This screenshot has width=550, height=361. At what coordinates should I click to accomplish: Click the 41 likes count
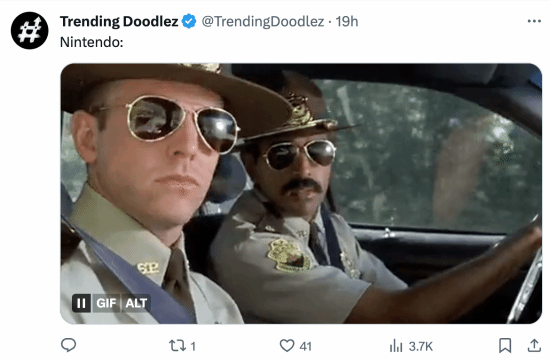[x=306, y=347]
